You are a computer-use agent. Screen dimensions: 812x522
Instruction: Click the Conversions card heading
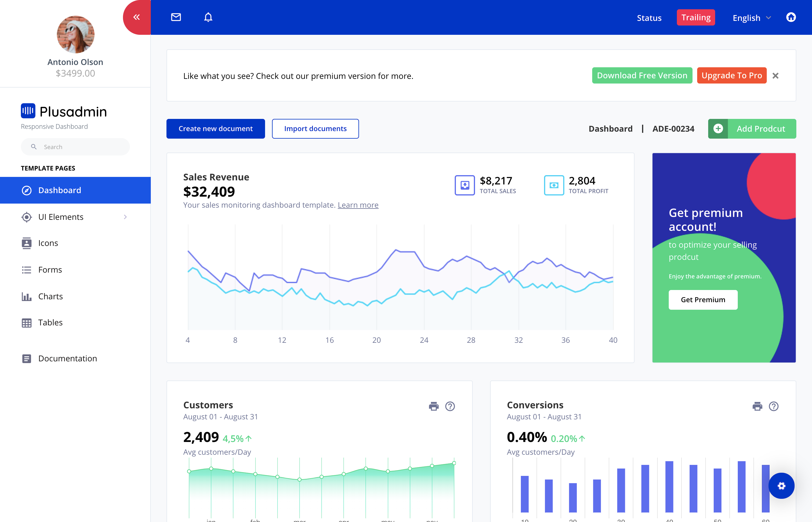535,405
